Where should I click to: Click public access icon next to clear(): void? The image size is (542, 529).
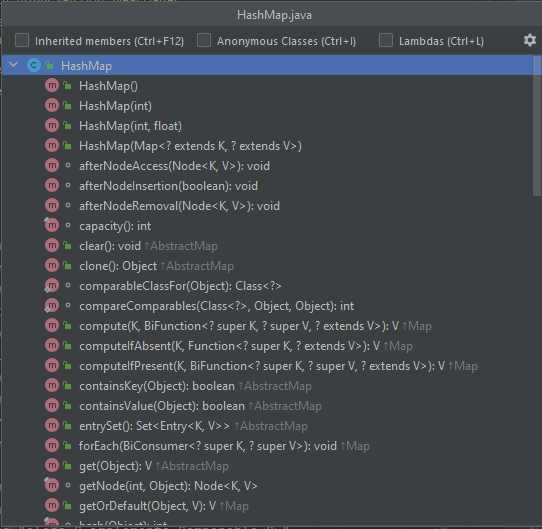click(x=67, y=246)
